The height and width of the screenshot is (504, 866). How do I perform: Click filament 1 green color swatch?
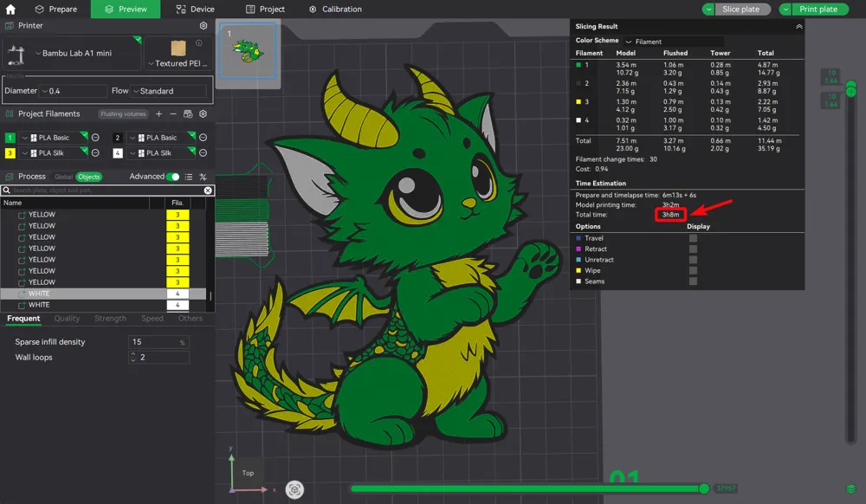click(10, 138)
